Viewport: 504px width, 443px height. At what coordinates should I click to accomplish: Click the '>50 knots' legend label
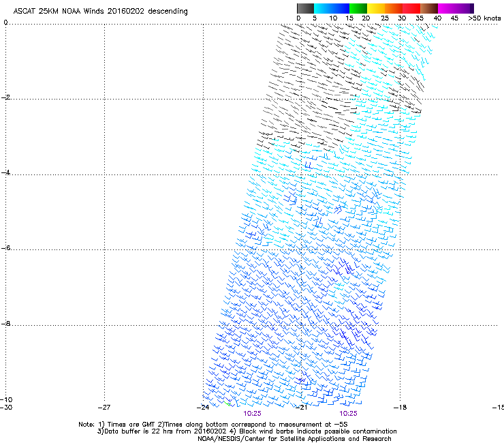[x=484, y=18]
